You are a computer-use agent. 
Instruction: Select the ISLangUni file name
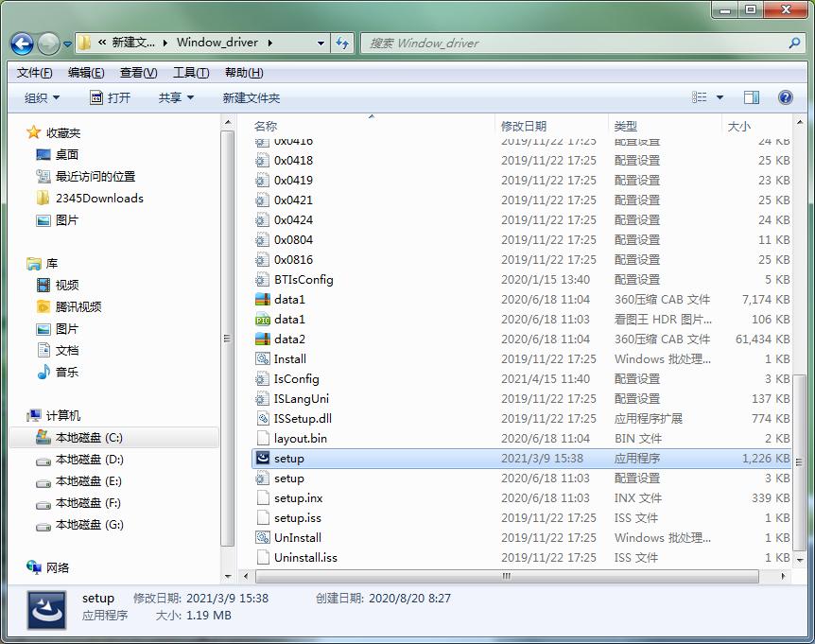click(x=302, y=399)
